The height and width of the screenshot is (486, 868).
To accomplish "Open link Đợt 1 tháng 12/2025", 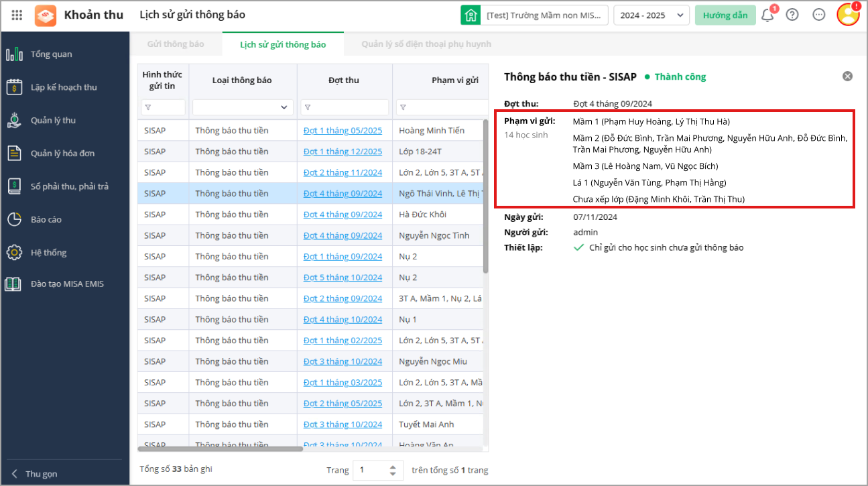I will [343, 151].
